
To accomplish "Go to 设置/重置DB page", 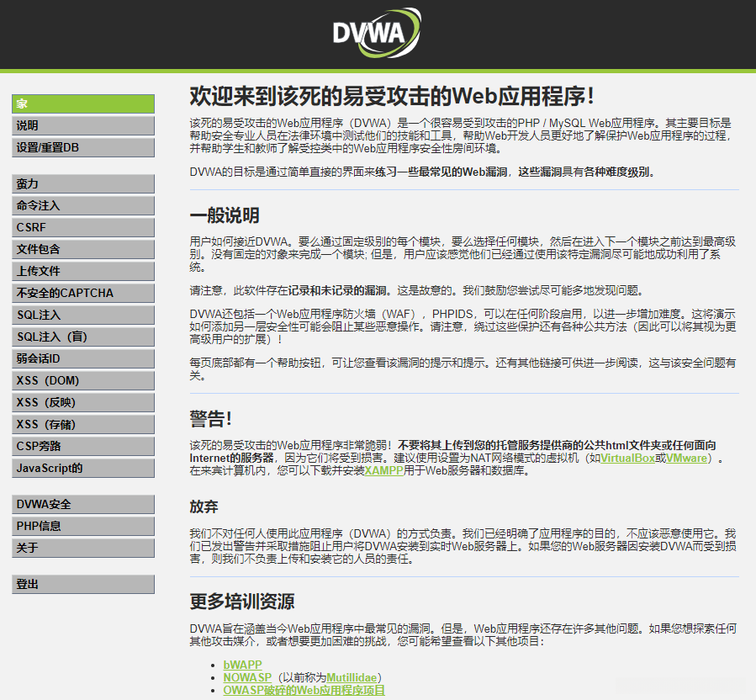I will pyautogui.click(x=83, y=147).
